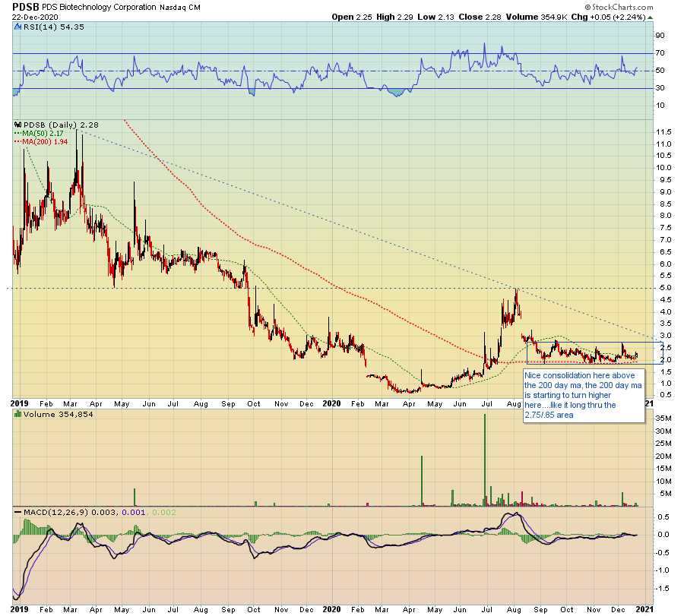This screenshot has width=684, height=616.
Task: Click the -1.0 MACD axis label
Action: [662, 570]
